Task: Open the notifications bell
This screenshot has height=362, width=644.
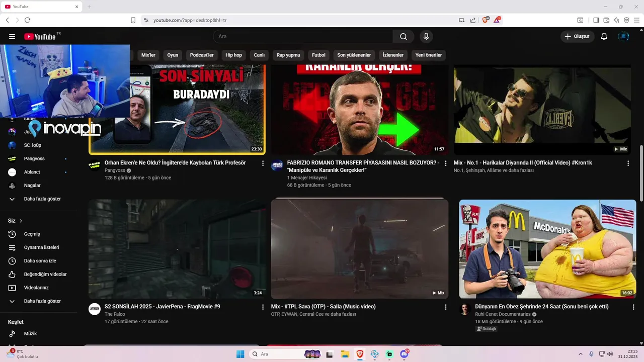Action: click(x=604, y=36)
